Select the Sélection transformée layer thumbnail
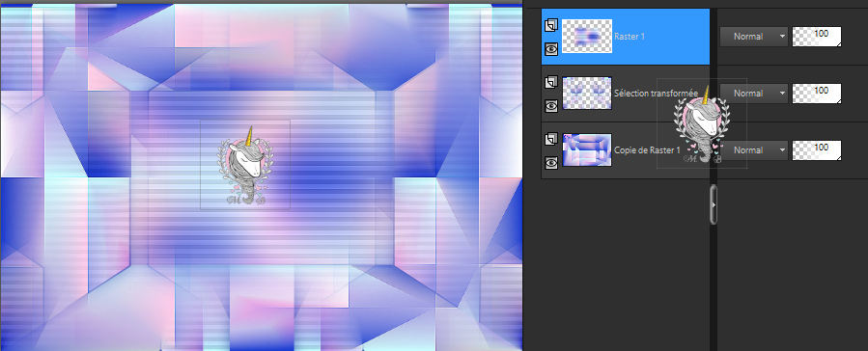The width and height of the screenshot is (868, 351). pyautogui.click(x=587, y=93)
